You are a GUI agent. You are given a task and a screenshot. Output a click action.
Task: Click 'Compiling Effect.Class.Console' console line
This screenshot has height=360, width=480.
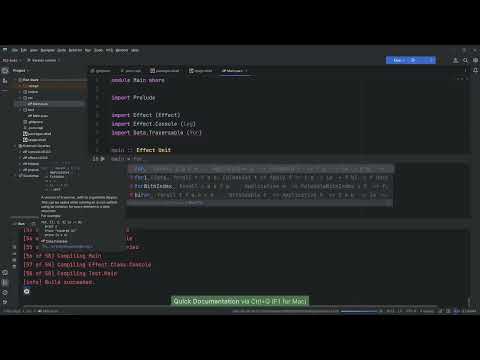click(x=87, y=265)
